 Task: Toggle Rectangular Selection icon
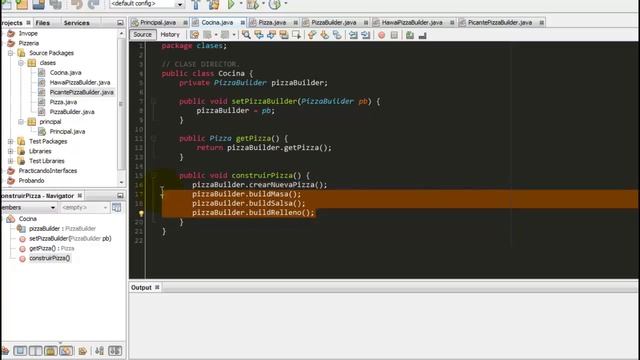296,35
